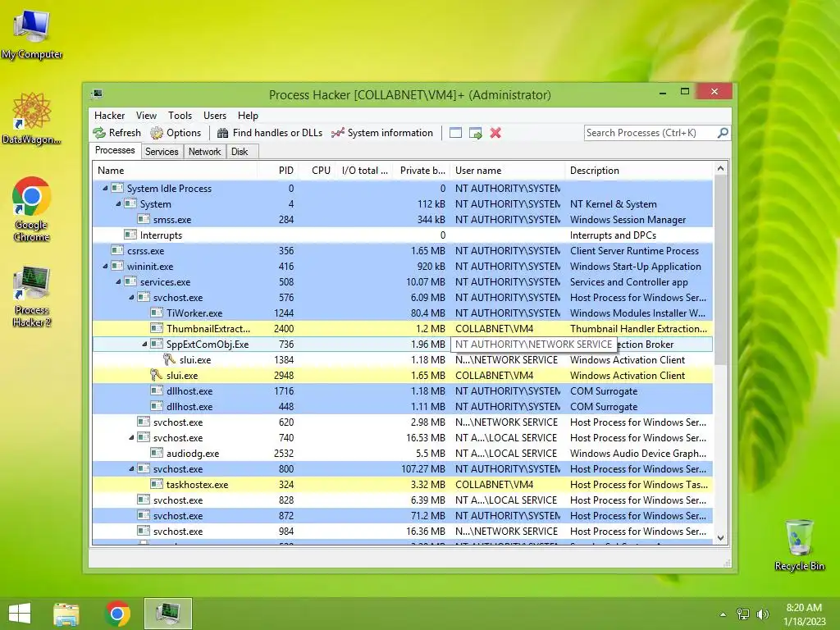This screenshot has width=840, height=630.
Task: Open Process Hacker 2 desktop shortcut
Action: (x=32, y=296)
